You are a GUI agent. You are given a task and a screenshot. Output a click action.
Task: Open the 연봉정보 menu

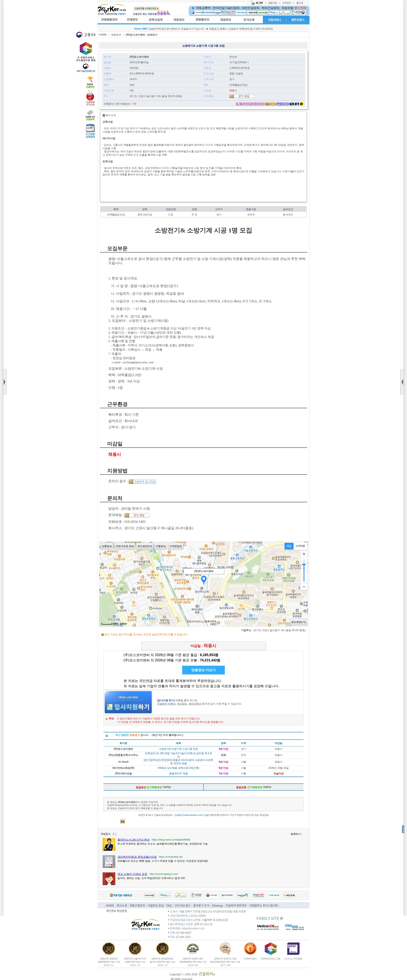(x=179, y=20)
